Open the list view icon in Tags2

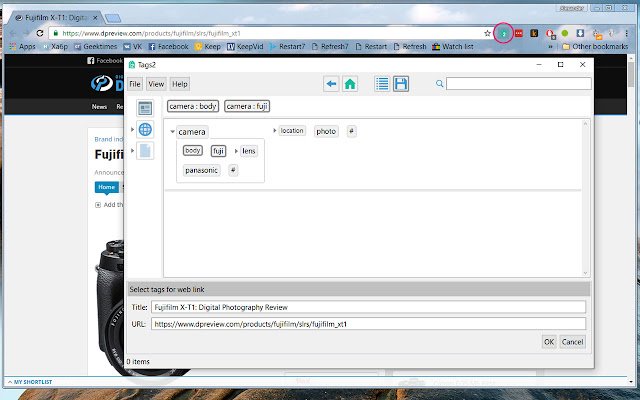[382, 84]
